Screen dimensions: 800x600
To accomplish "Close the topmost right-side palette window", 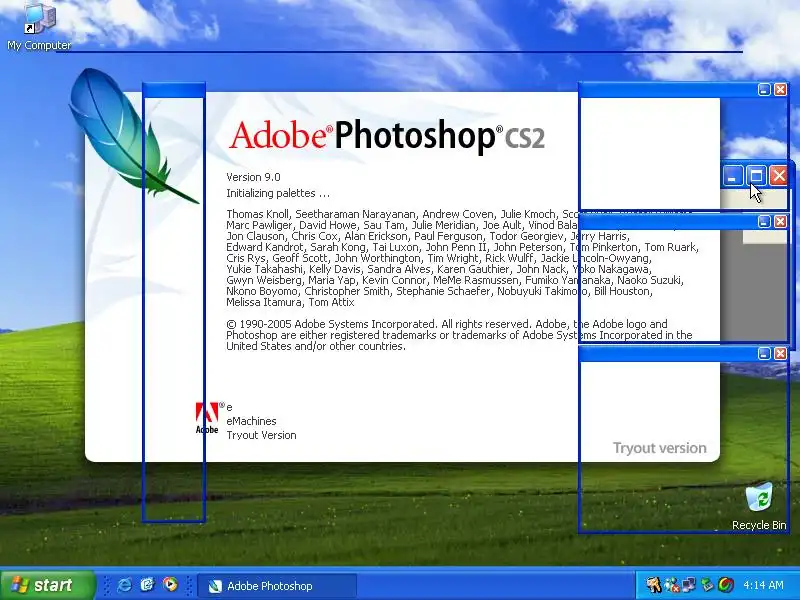I will (780, 90).
